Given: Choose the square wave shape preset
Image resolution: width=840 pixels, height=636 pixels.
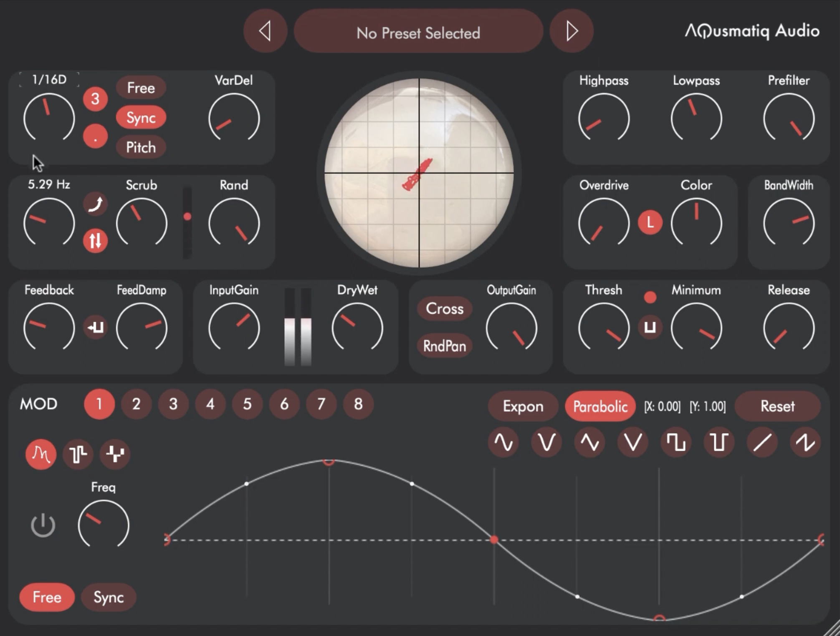Looking at the screenshot, I should coord(676,442).
